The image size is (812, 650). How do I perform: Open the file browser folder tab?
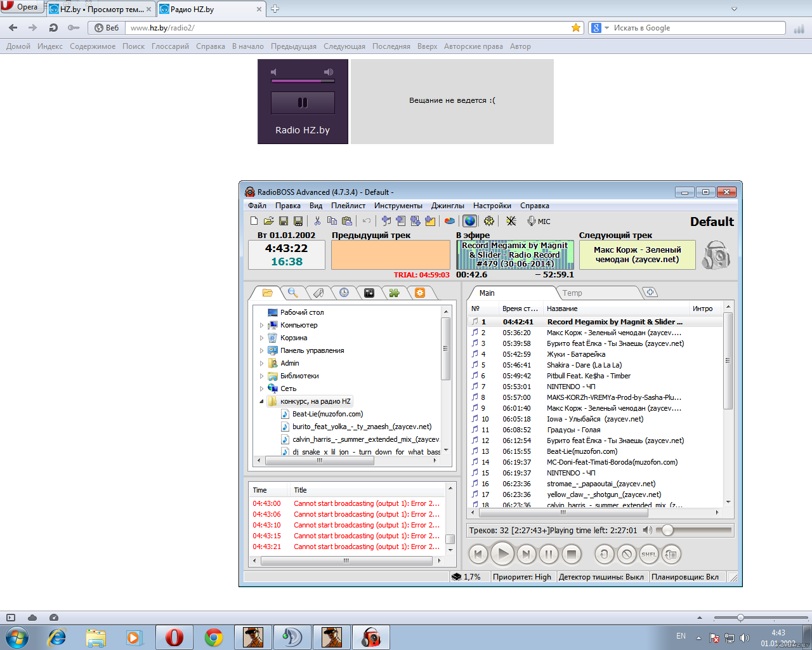[268, 293]
